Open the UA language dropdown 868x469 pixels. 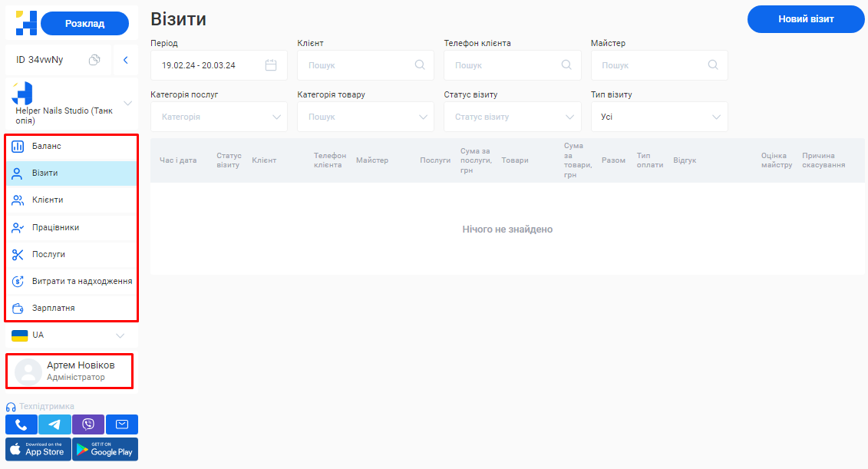120,335
